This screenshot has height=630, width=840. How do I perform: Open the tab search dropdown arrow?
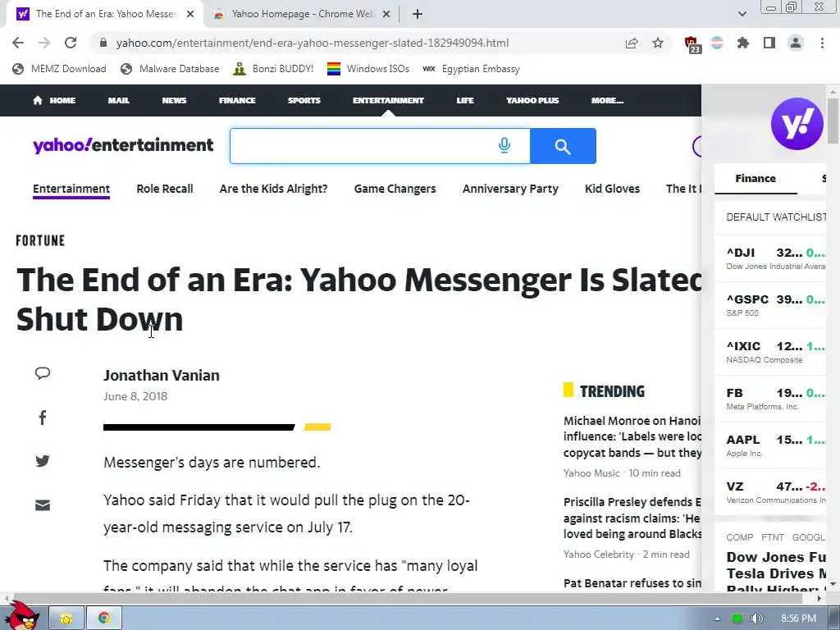click(x=742, y=14)
